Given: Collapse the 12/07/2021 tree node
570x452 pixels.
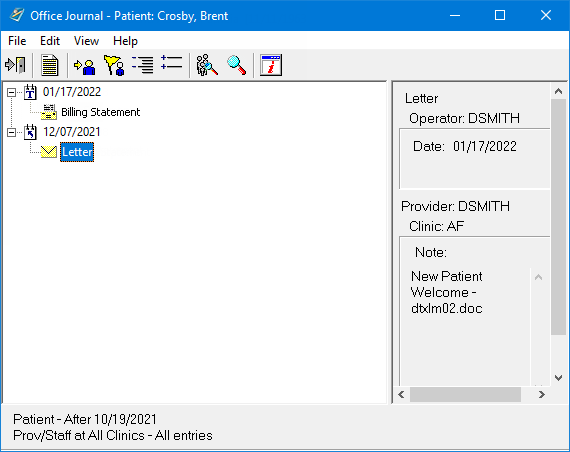Looking at the screenshot, I should [11, 132].
